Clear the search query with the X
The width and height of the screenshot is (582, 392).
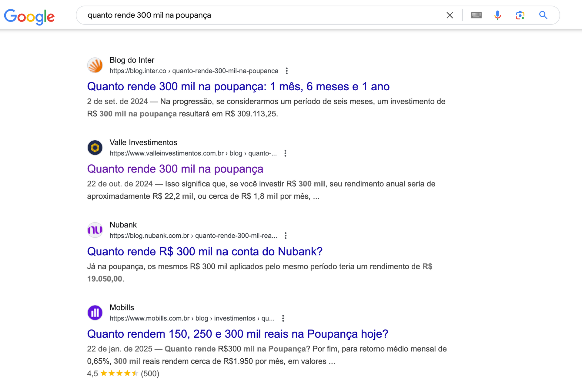tap(450, 15)
